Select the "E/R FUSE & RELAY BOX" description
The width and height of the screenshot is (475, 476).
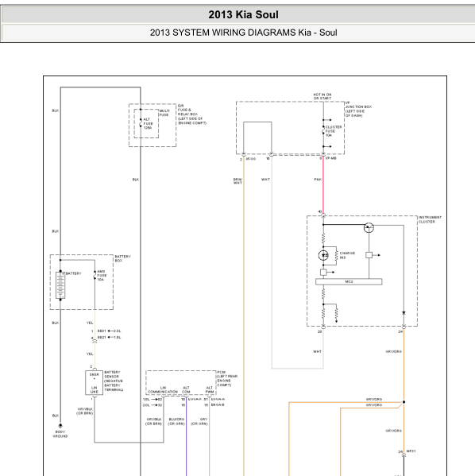click(x=191, y=114)
